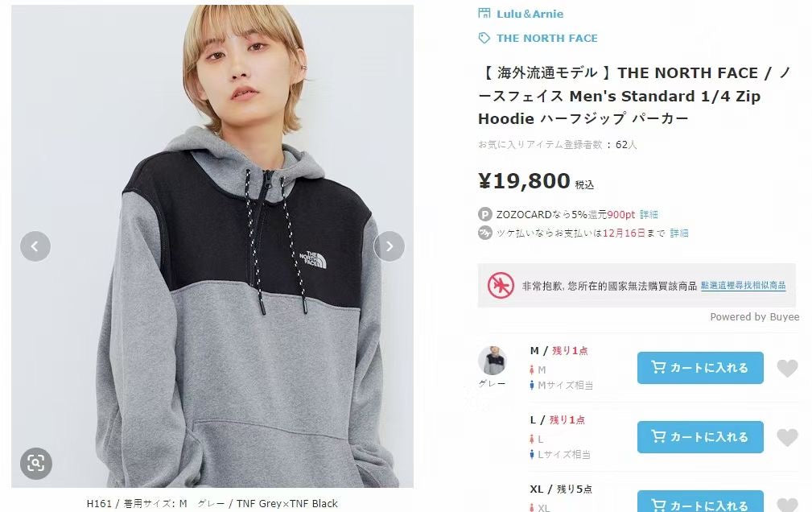Select the grey color thumbnail

[x=492, y=361]
